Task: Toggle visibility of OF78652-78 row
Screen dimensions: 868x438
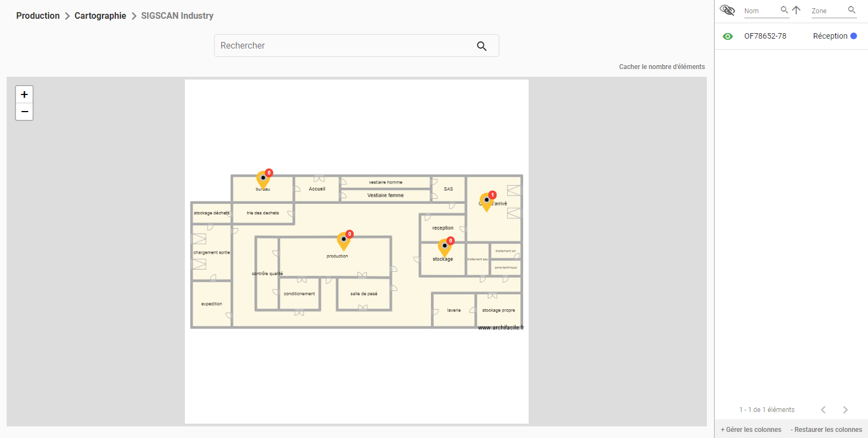Action: [728, 36]
